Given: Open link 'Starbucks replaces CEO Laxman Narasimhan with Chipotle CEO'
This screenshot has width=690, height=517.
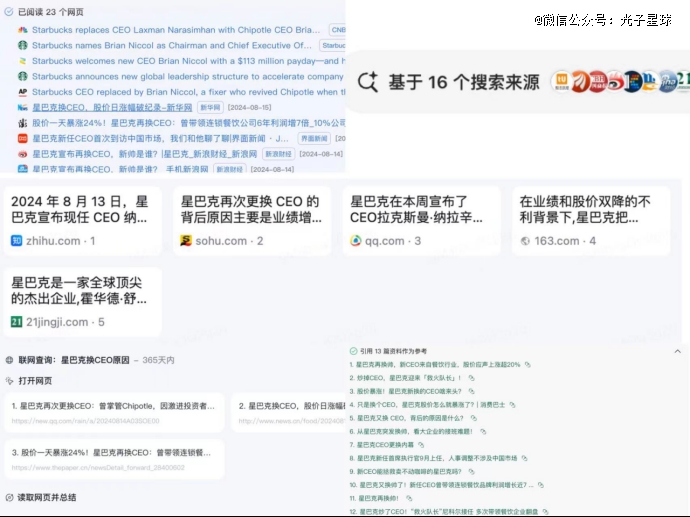Looking at the screenshot, I should pos(176,30).
